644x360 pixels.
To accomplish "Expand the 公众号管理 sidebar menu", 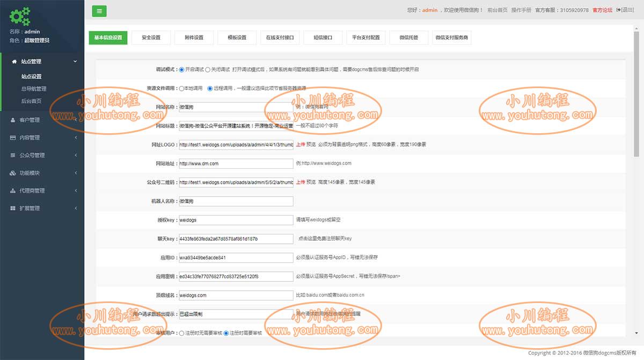I will (x=42, y=155).
